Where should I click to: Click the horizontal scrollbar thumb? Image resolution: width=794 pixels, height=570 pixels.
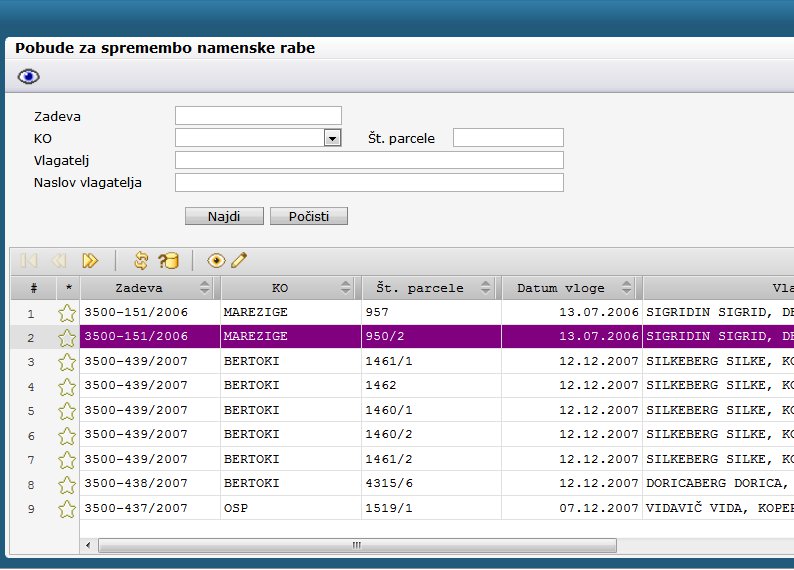point(357,545)
